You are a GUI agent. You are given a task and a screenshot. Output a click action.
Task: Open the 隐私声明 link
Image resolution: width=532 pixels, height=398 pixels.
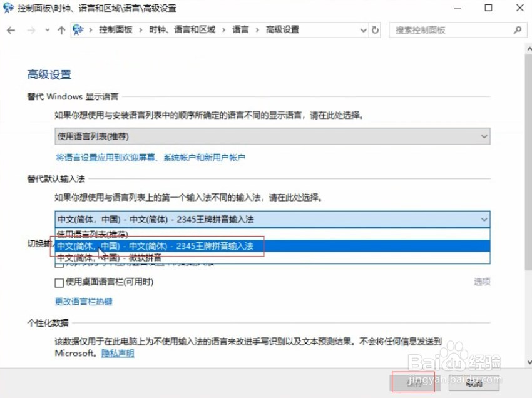(118, 353)
